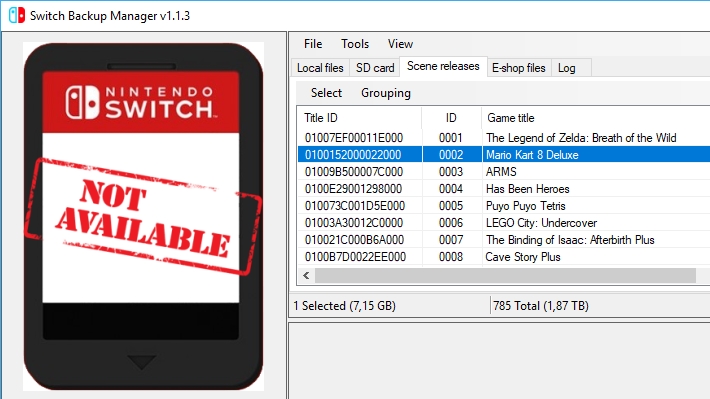The height and width of the screenshot is (399, 710).
Task: Click release ID 0004
Action: (451, 189)
